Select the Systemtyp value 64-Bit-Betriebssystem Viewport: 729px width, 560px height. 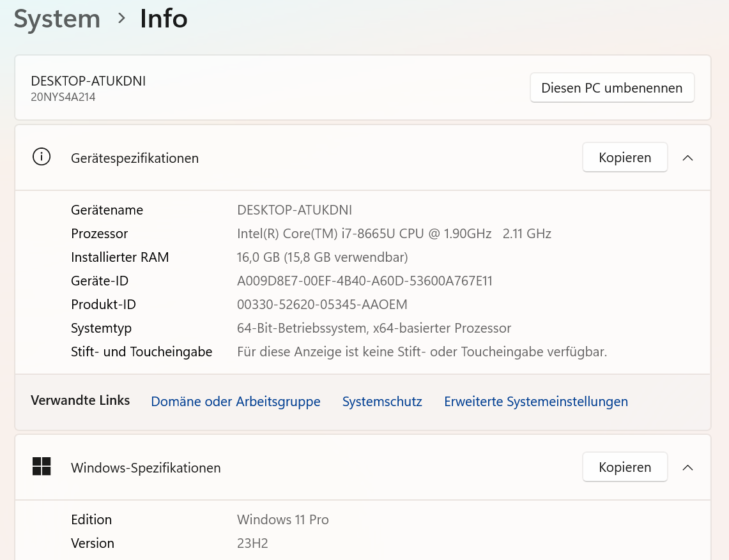[374, 329]
